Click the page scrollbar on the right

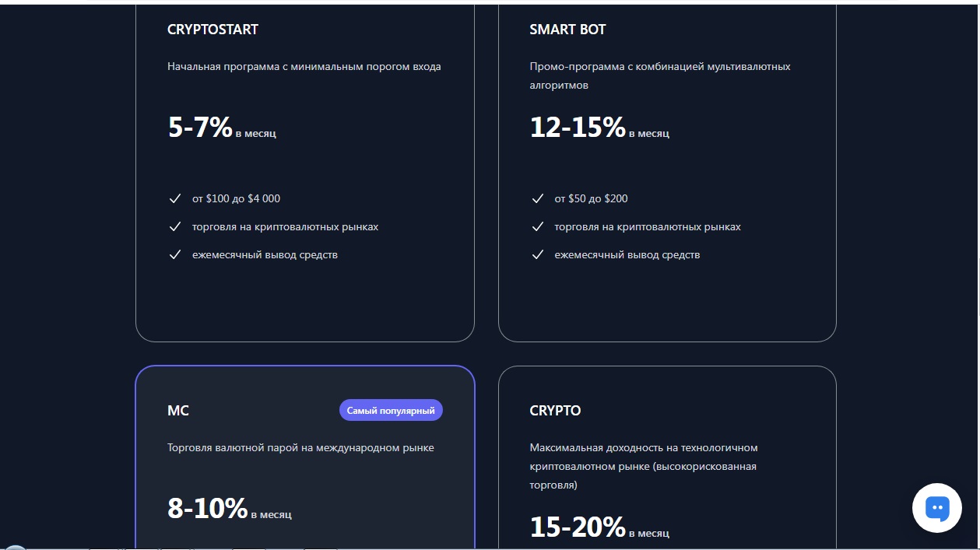pos(975,272)
